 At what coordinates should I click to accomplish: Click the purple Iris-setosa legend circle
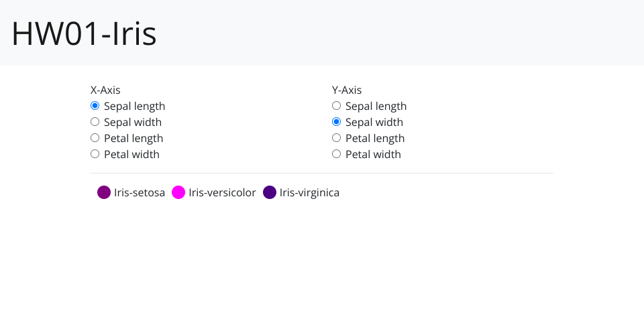(104, 193)
